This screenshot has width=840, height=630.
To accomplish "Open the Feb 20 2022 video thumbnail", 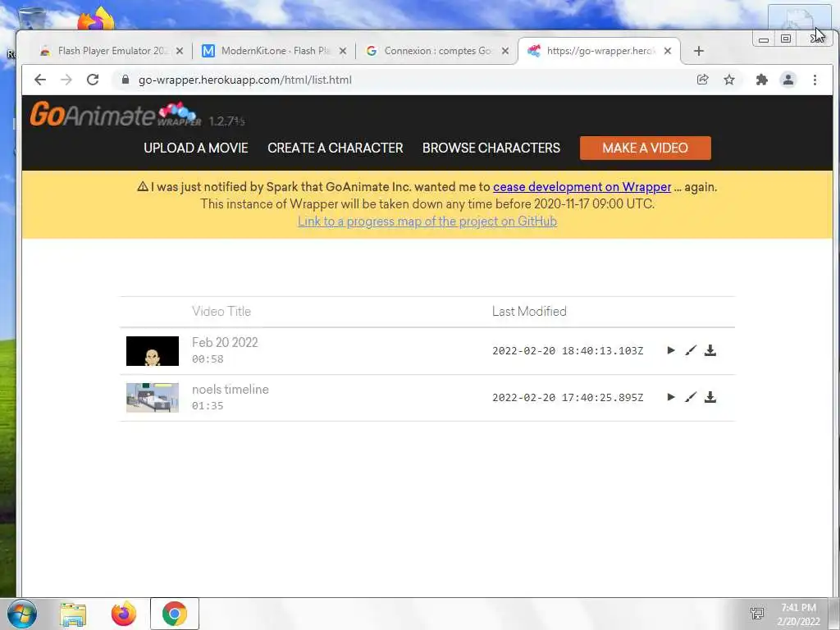I will [152, 351].
